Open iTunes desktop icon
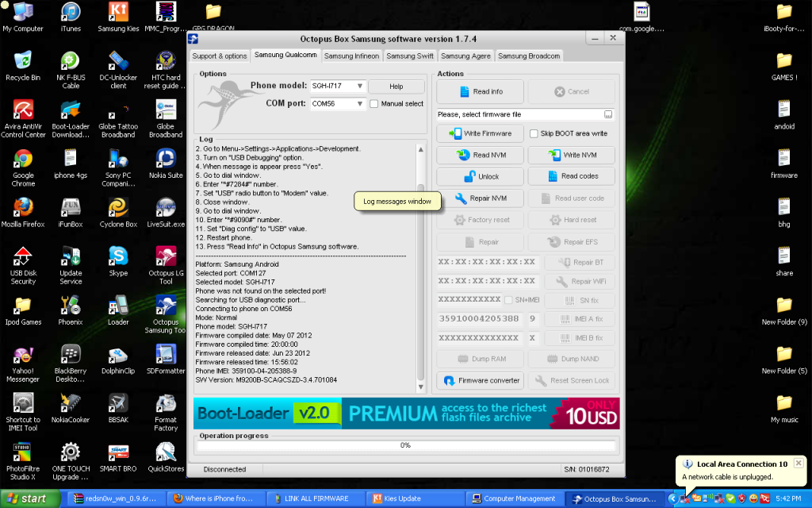 coord(71,17)
